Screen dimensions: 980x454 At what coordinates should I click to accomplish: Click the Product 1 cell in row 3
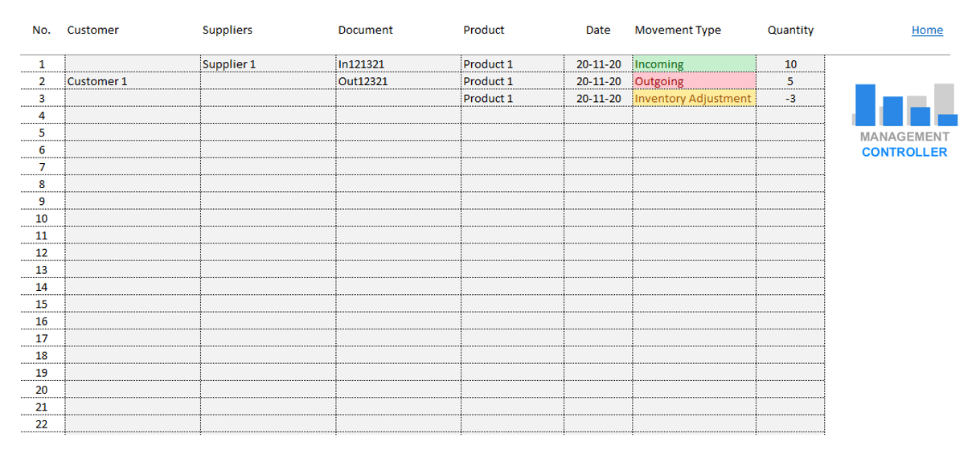click(512, 99)
